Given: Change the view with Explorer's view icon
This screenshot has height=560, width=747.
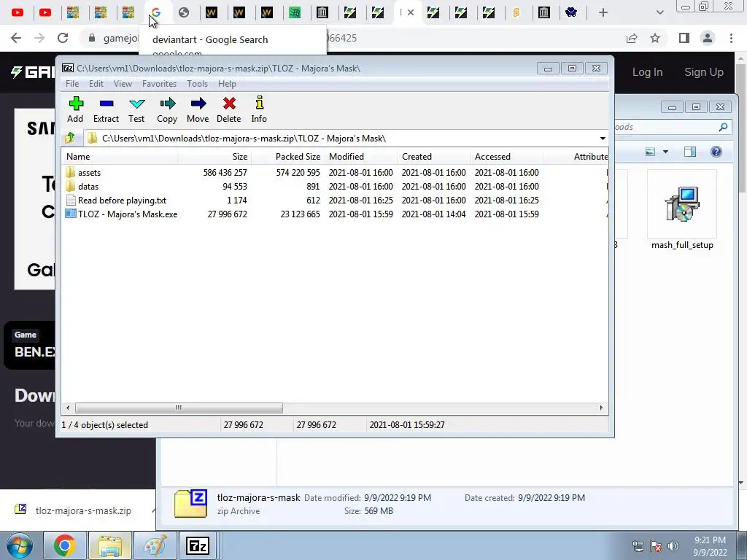Looking at the screenshot, I should pos(650,152).
